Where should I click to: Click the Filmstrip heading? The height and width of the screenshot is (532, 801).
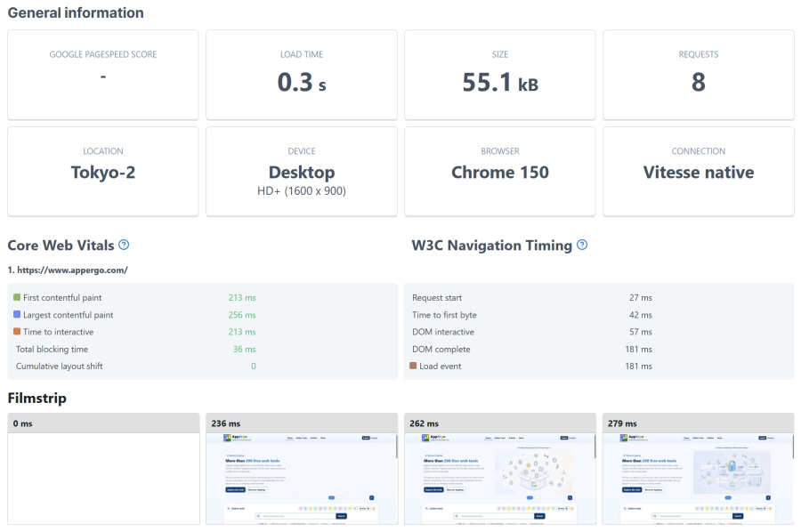pyautogui.click(x=36, y=398)
